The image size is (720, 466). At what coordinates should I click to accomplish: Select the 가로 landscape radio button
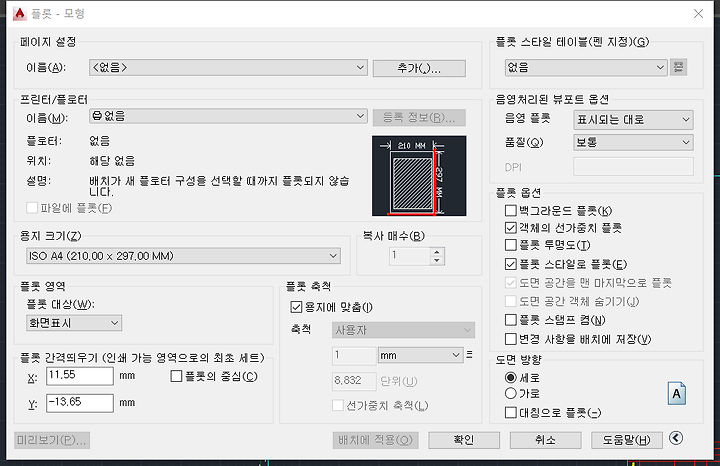[511, 393]
